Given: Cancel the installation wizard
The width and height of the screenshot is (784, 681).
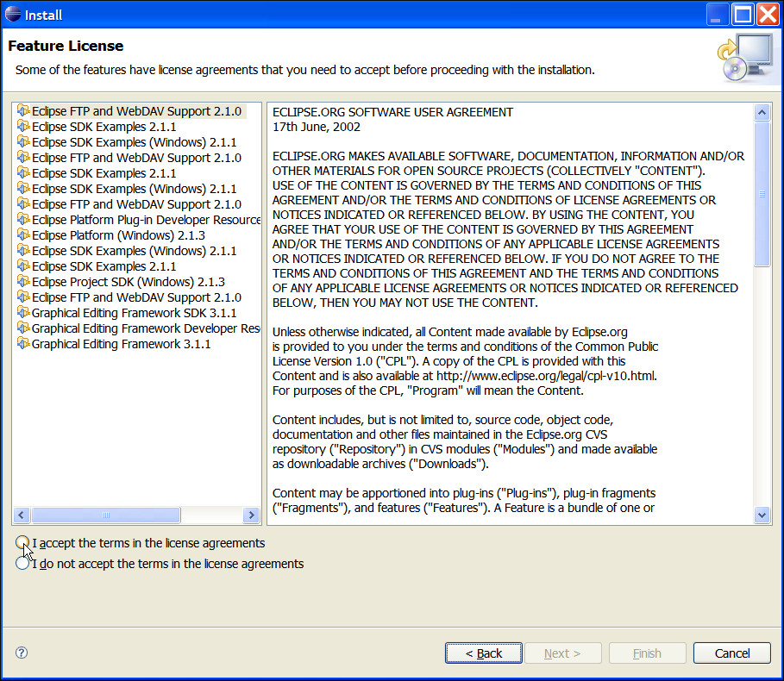Looking at the screenshot, I should pyautogui.click(x=732, y=653).
